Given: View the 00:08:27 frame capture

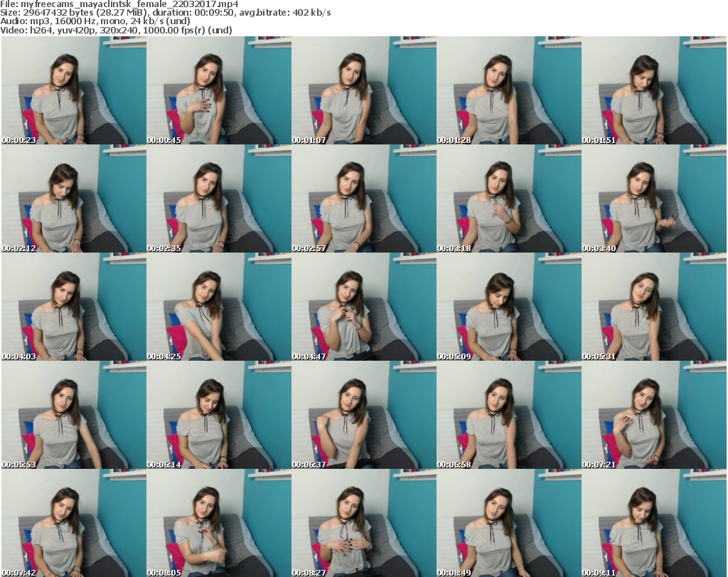Looking at the screenshot, I should (x=364, y=523).
